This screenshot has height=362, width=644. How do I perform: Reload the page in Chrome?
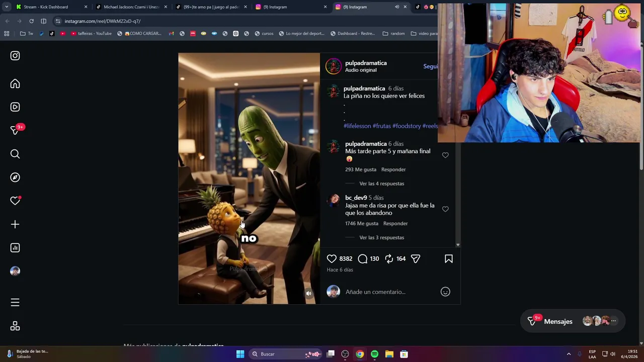[31, 21]
